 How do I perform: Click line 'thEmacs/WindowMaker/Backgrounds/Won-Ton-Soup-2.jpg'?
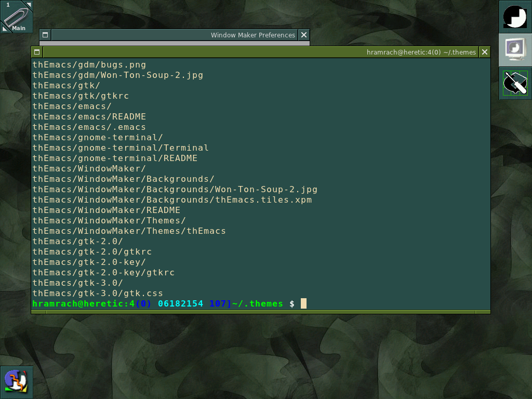coord(175,189)
